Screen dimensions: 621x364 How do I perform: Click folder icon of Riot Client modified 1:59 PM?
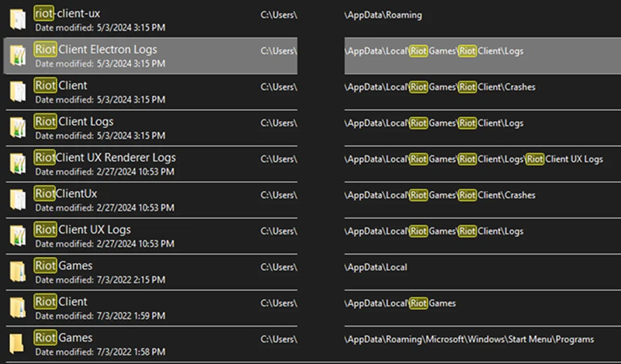[18, 308]
